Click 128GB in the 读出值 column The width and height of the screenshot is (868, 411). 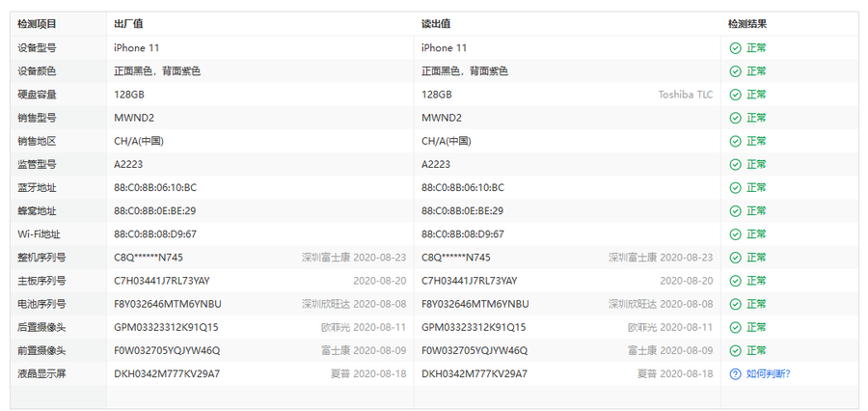[x=437, y=95]
